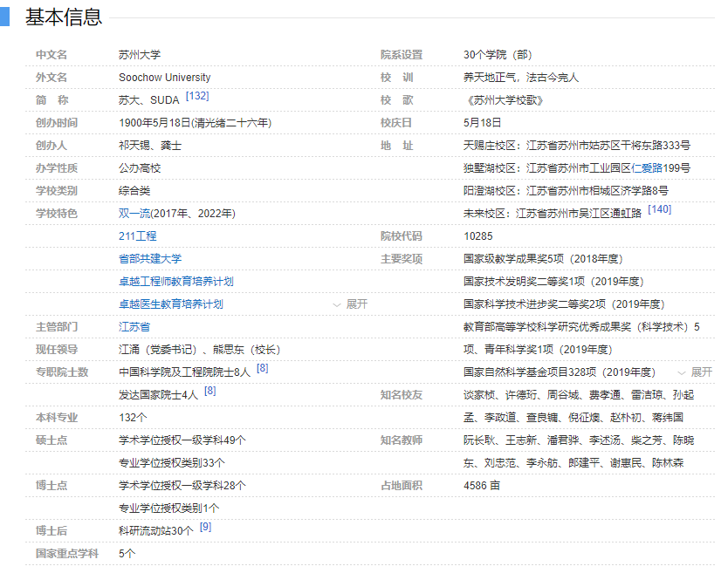
Task: Click the 211工程 link
Action: tap(138, 235)
